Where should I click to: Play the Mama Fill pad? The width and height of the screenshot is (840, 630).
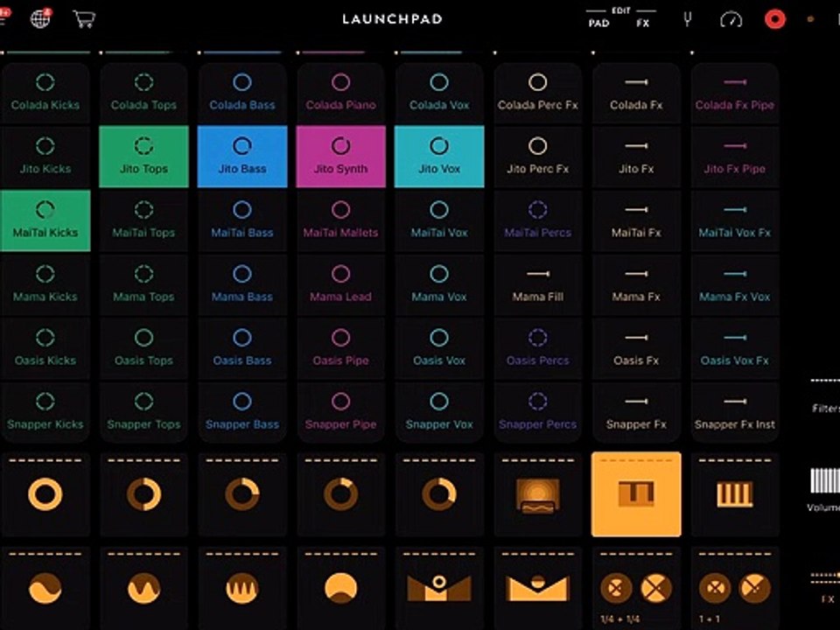(x=538, y=284)
